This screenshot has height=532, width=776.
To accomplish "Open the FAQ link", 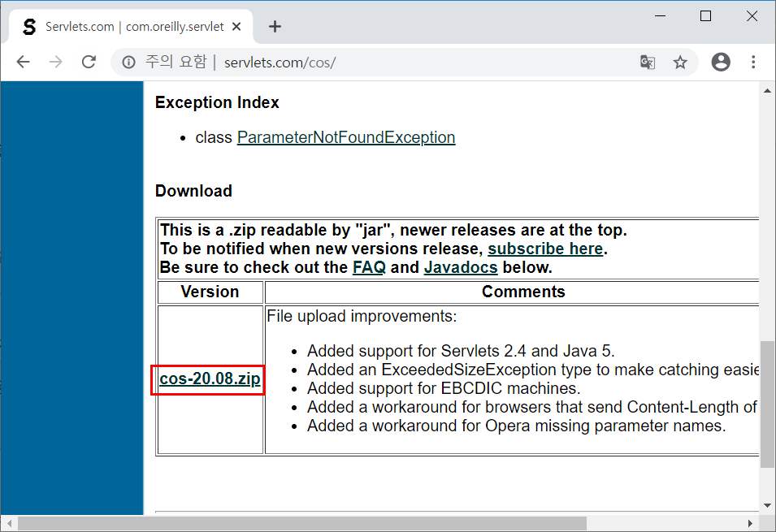I will point(369,267).
